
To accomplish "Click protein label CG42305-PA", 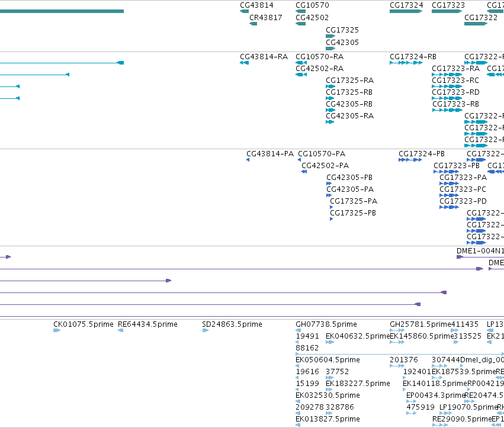I will point(350,190).
